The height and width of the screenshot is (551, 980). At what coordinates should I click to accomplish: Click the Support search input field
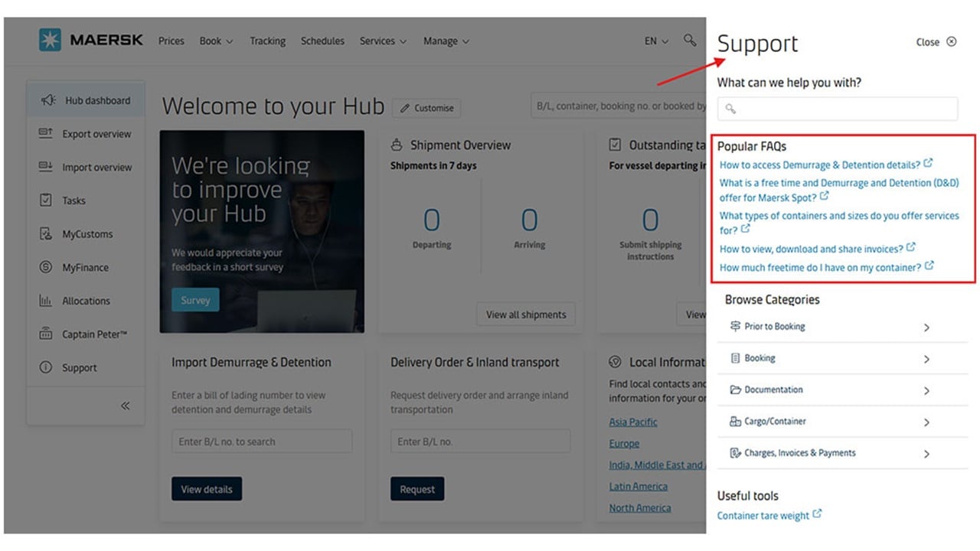point(838,109)
